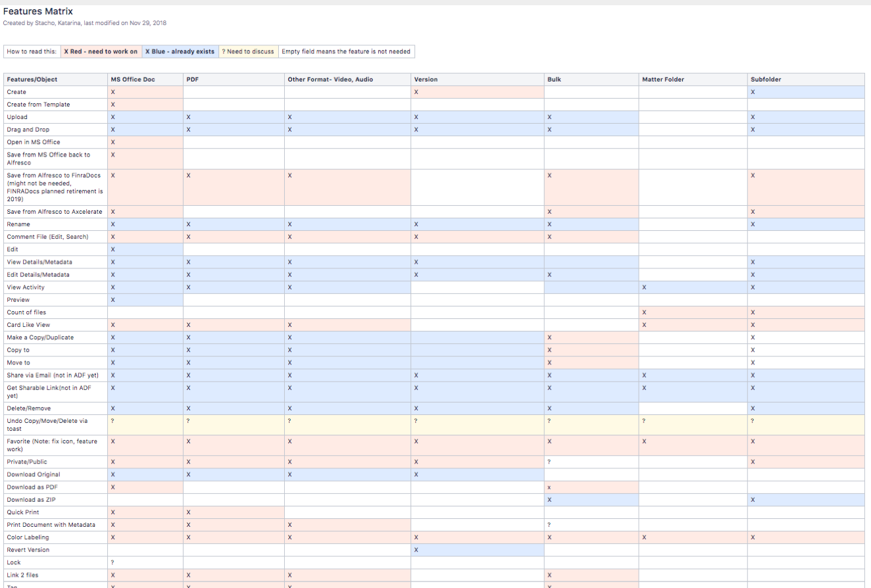The width and height of the screenshot is (871, 588).
Task: Click the Features Matrix page title
Action: click(x=38, y=12)
